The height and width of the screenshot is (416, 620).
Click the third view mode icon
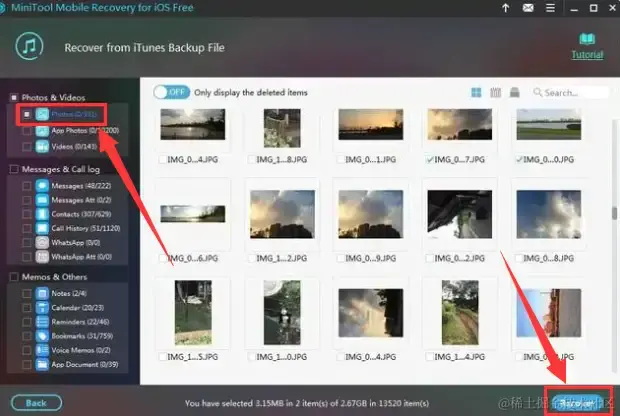point(514,93)
